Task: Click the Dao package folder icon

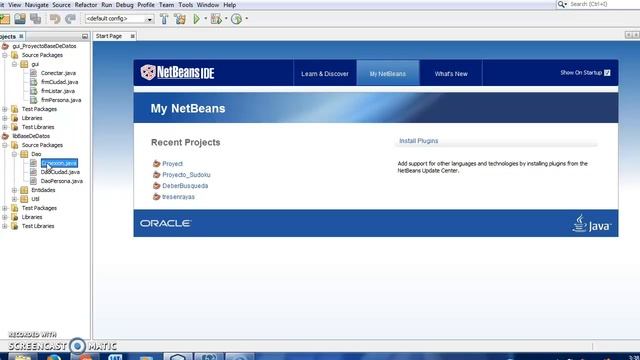Action: [24, 154]
